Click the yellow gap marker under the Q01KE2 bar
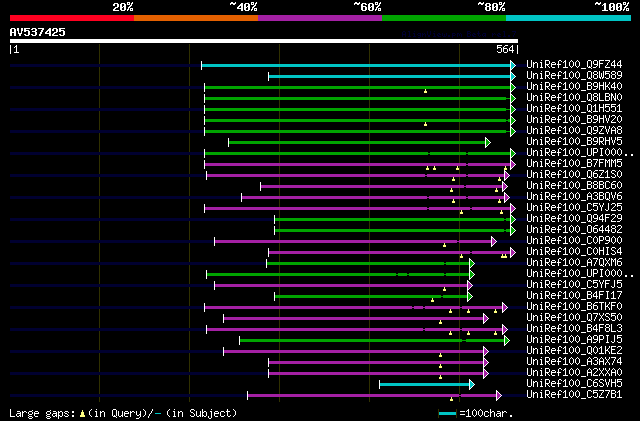The width and height of the screenshot is (640, 421). (440, 355)
